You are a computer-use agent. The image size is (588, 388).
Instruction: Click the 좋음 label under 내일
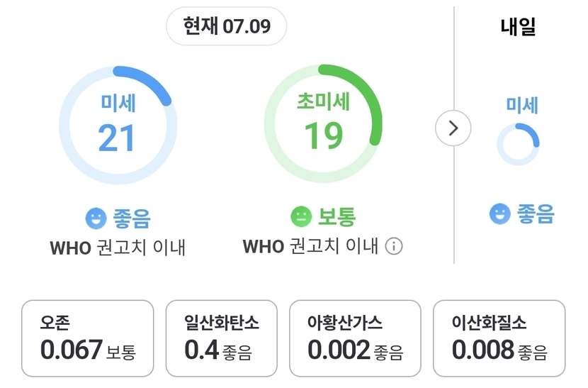pos(535,214)
